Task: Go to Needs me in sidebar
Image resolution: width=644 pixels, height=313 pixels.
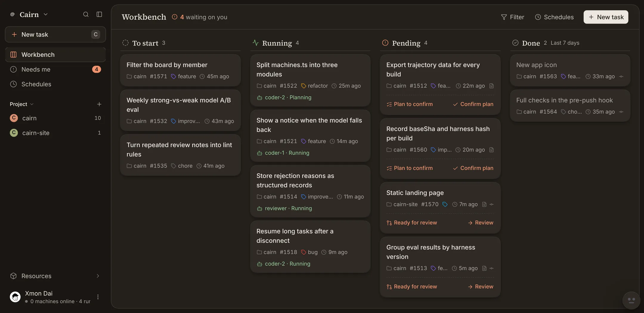Action: coord(55,69)
